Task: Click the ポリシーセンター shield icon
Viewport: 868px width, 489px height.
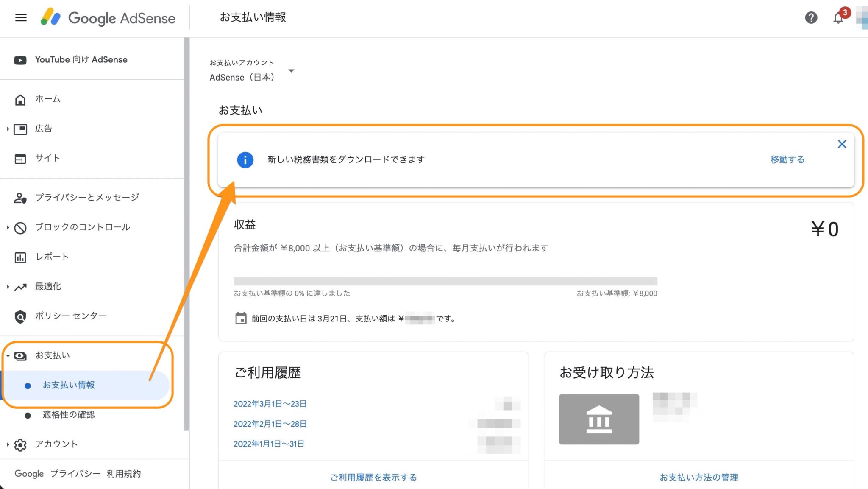Action: point(20,316)
